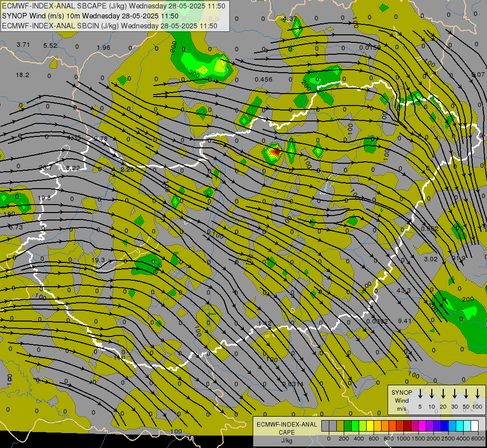This screenshot has width=487, height=448.
Task: Click the station value 19.8
Action: coord(44,198)
